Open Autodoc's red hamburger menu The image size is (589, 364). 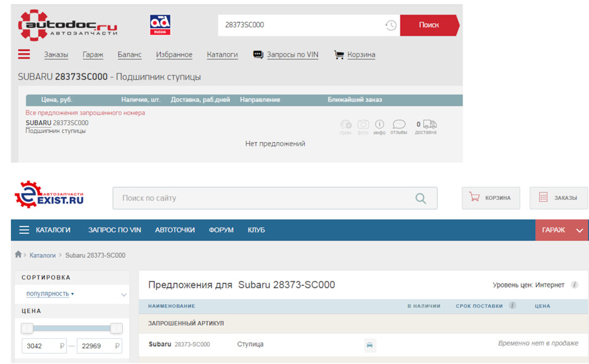tap(23, 54)
